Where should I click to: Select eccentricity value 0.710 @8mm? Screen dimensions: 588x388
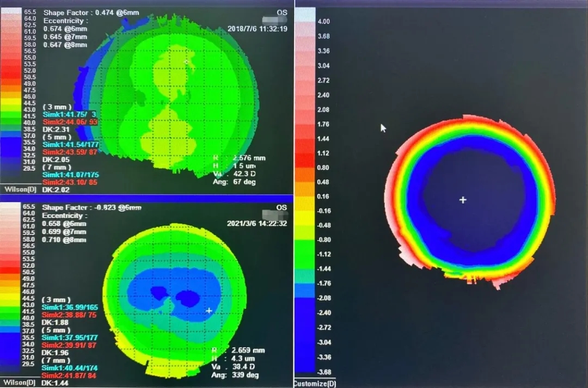(x=64, y=240)
